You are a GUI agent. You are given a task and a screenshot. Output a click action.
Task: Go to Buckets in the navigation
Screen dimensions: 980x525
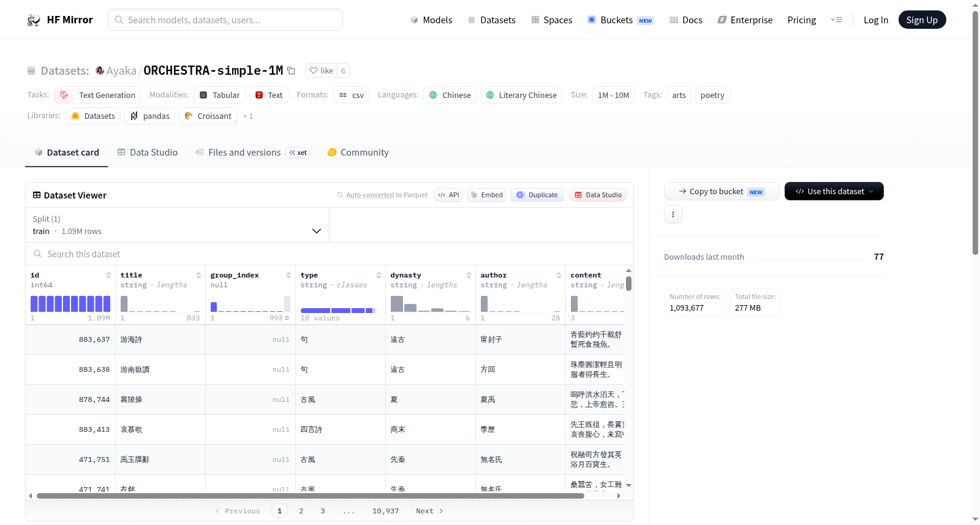pyautogui.click(x=620, y=20)
